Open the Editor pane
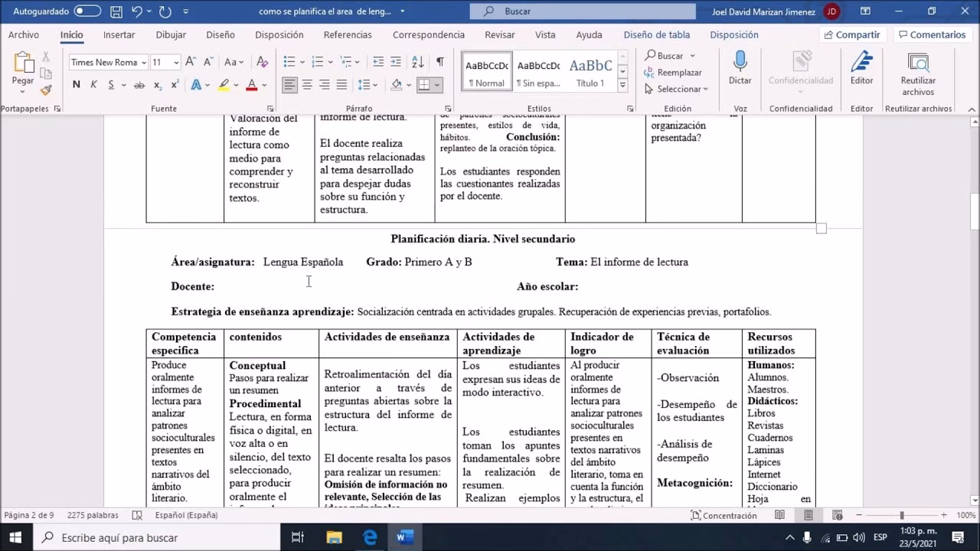 tap(861, 69)
